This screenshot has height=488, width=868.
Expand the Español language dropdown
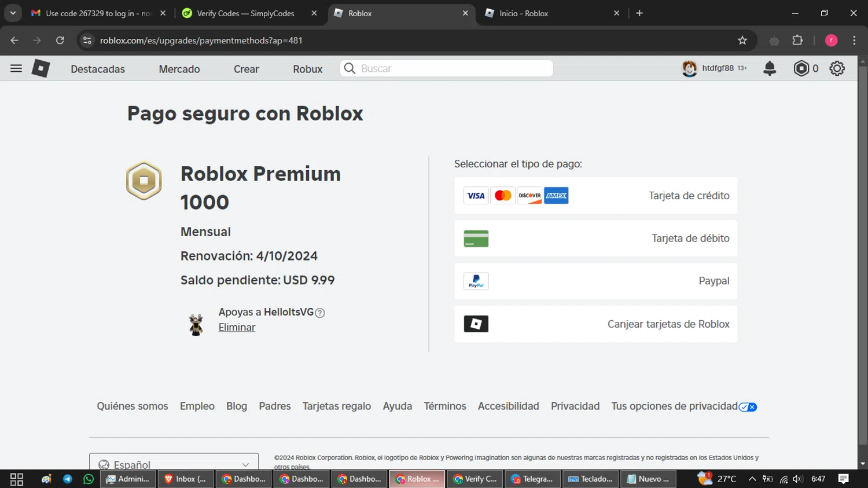pos(174,463)
